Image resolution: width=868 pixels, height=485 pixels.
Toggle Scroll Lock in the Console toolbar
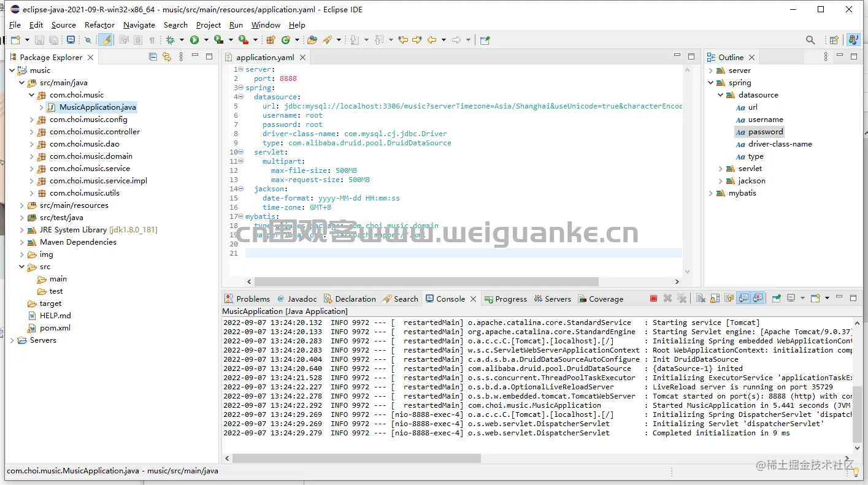[x=715, y=299]
